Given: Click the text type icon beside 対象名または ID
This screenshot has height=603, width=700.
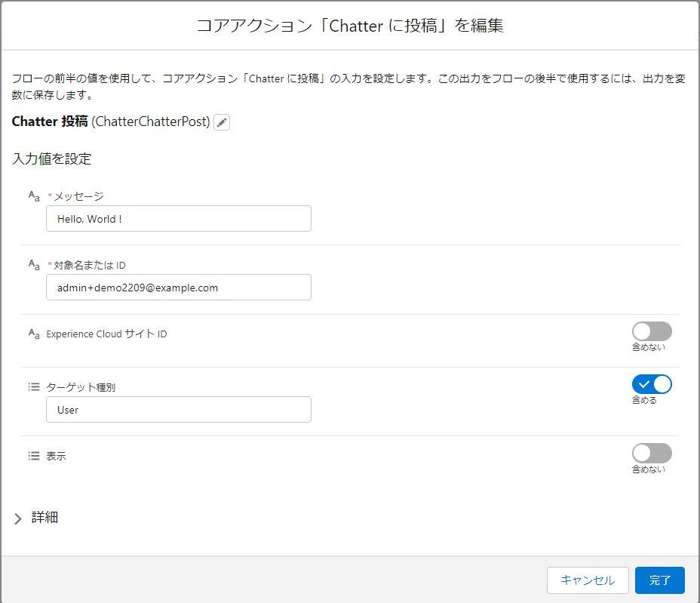Looking at the screenshot, I should pos(34,264).
